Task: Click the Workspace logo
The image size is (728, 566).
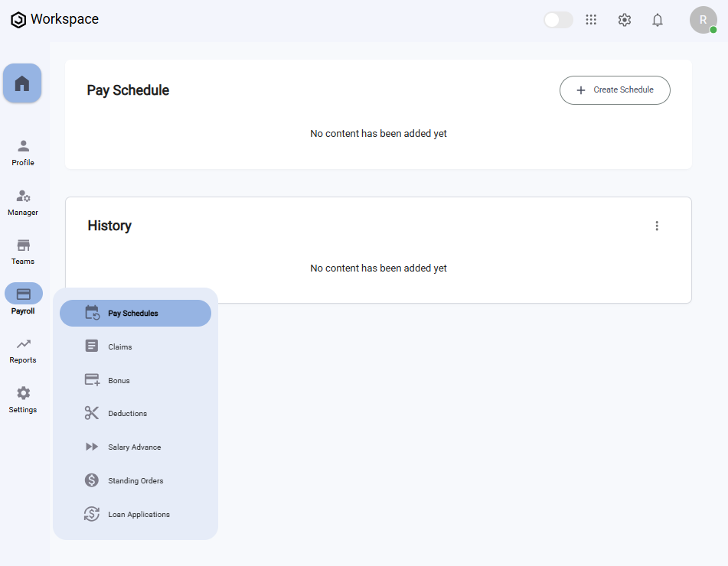Action: pyautogui.click(x=55, y=20)
